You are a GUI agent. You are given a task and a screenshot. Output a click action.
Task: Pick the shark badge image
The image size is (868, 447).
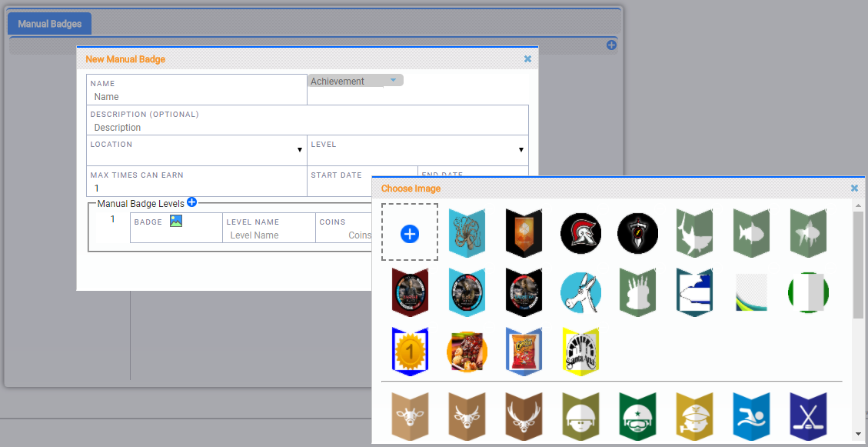pyautogui.click(x=694, y=233)
